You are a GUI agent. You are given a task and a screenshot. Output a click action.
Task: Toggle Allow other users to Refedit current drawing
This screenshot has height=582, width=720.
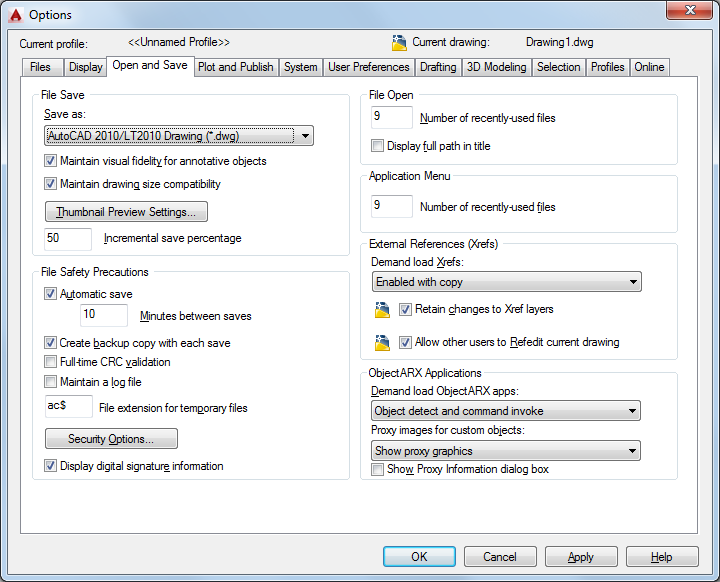point(405,342)
